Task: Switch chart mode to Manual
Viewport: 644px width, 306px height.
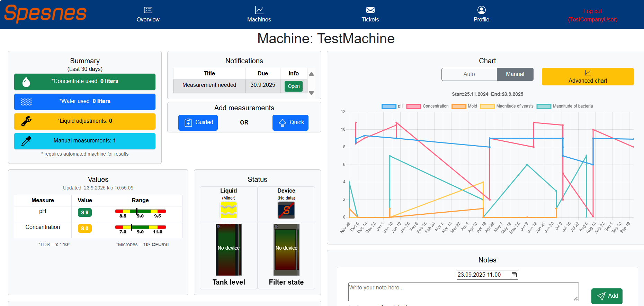Action: [515, 74]
